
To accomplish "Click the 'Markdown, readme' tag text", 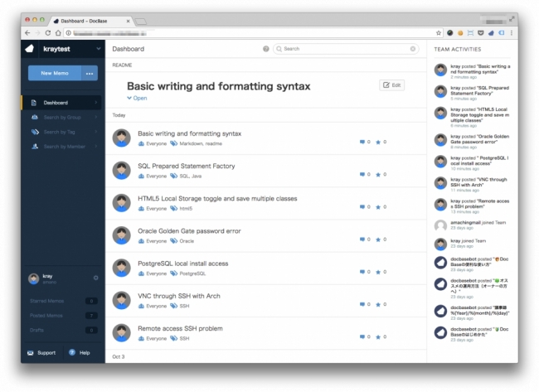I will [201, 143].
